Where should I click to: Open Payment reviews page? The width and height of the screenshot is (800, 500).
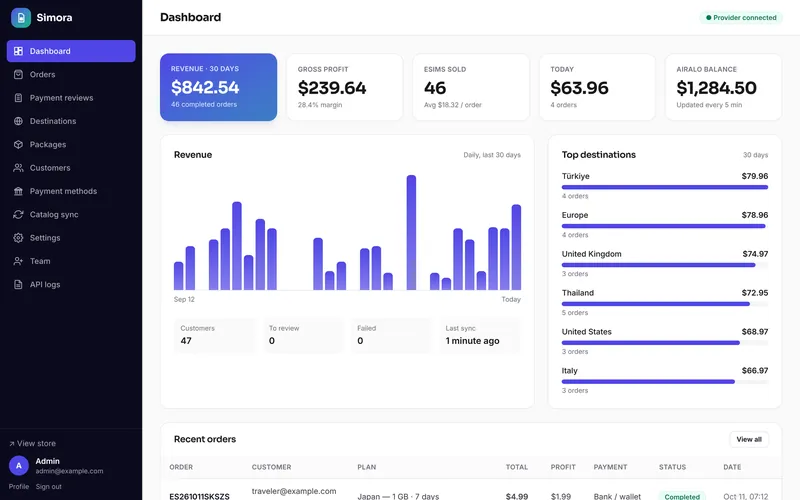(71, 98)
